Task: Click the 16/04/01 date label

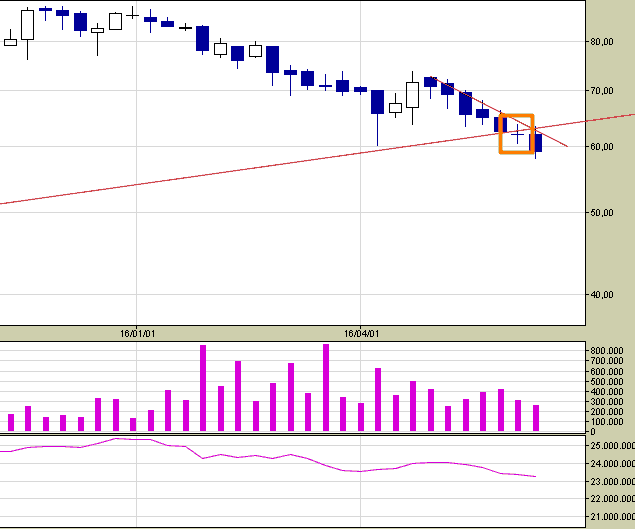Action: pos(360,334)
